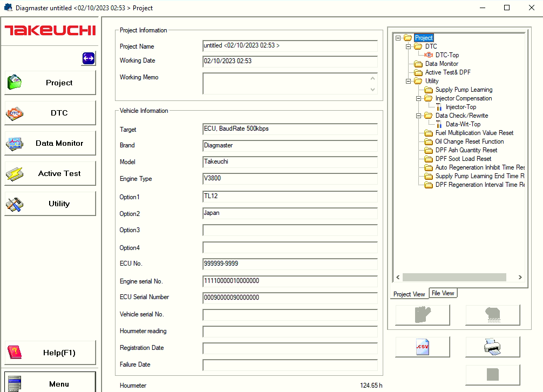Click the Project Name field
The image size is (543, 392).
pyautogui.click(x=290, y=46)
